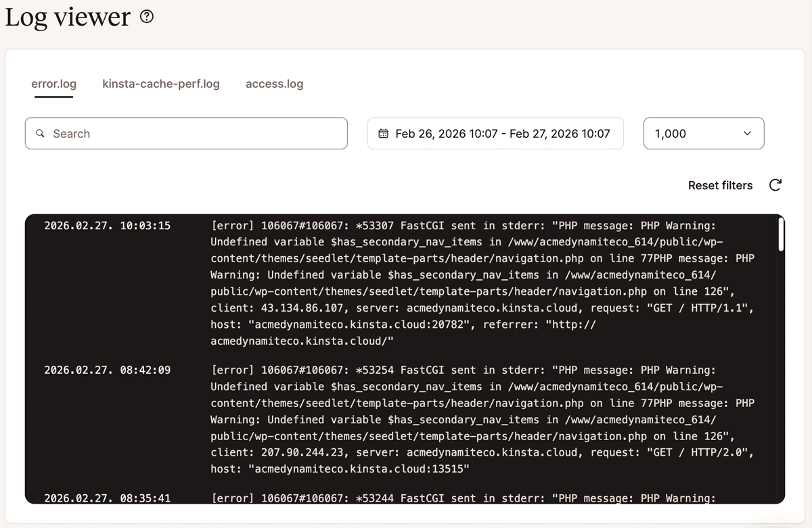Expand the 1,000 lines dropdown
Image resolution: width=812 pixels, height=528 pixels.
coord(702,134)
